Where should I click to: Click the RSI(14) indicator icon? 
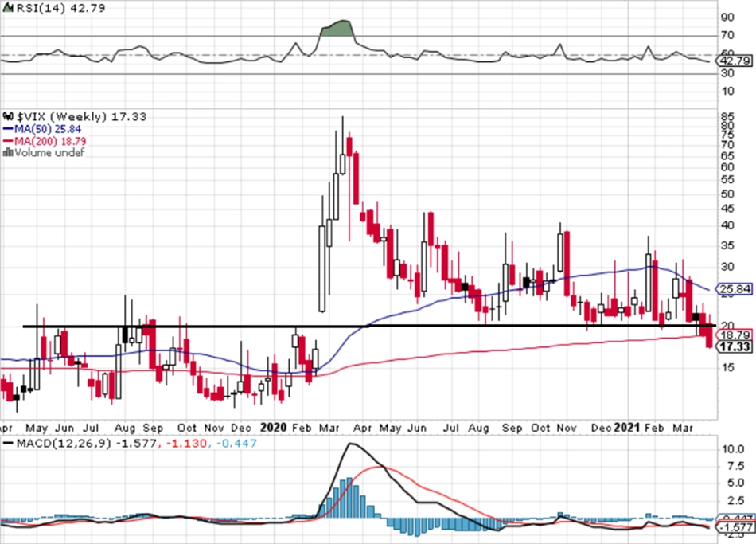click(x=8, y=8)
